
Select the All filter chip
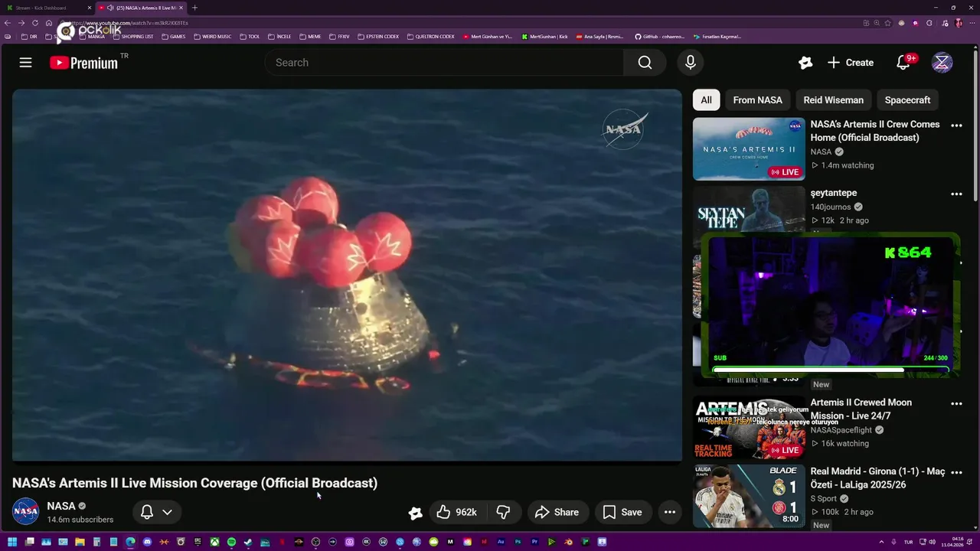point(706,100)
